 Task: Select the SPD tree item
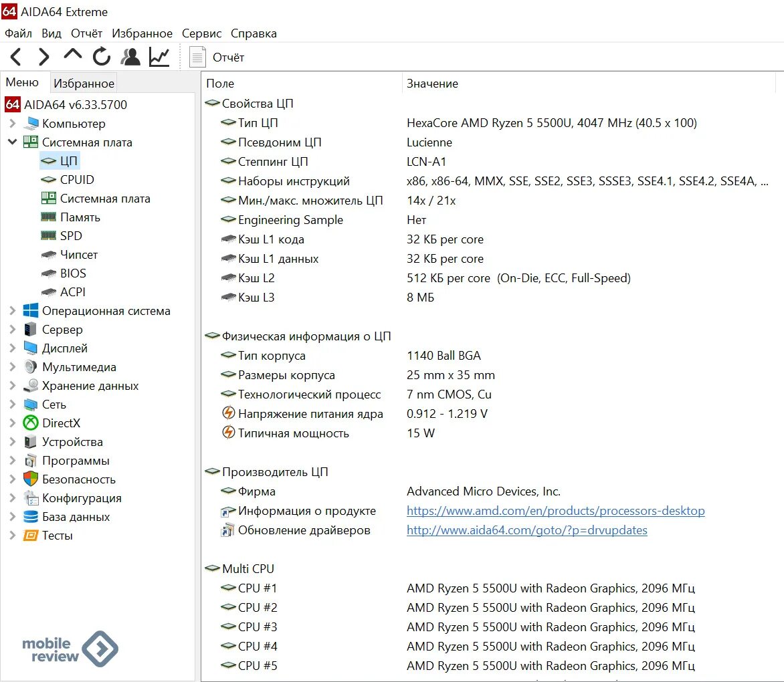coord(71,235)
